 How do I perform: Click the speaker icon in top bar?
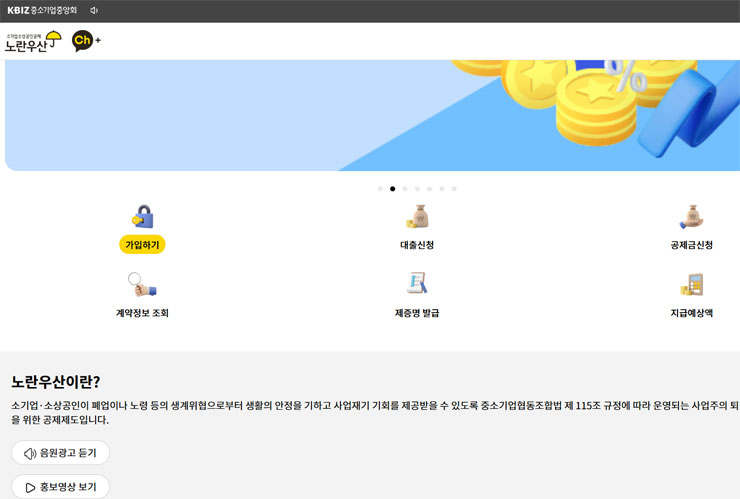94,10
